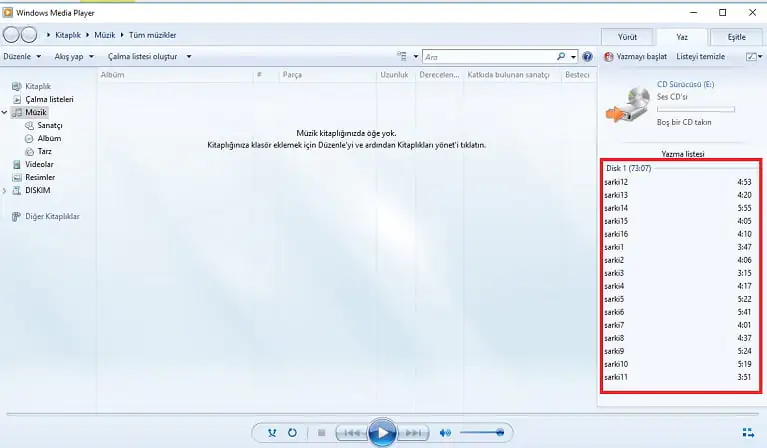Open the search box dropdown arrow

573,57
